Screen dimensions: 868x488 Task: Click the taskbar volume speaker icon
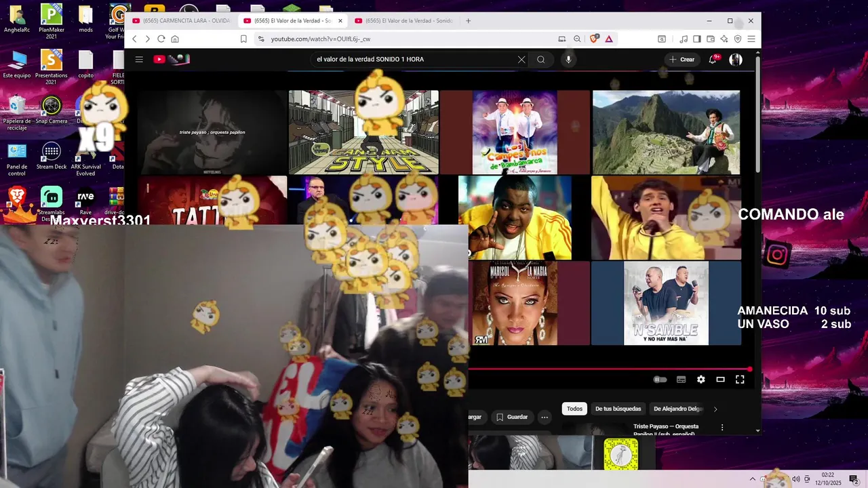[x=795, y=479]
